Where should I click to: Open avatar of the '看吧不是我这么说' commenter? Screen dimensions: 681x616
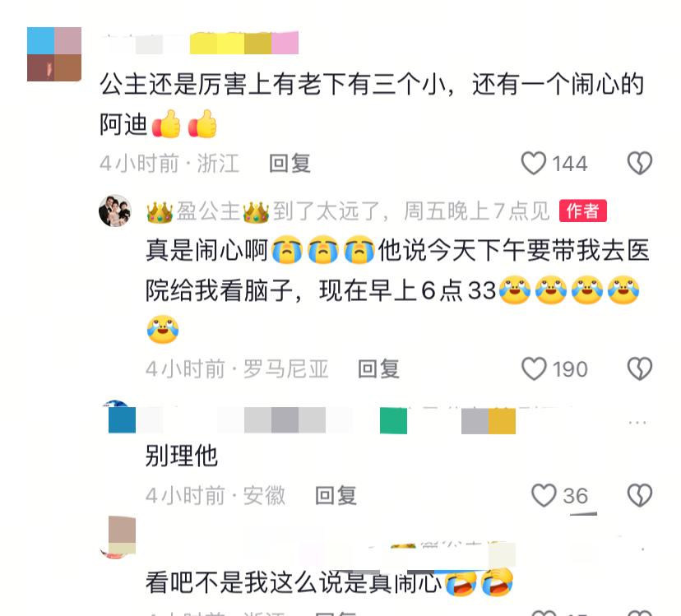[x=118, y=538]
